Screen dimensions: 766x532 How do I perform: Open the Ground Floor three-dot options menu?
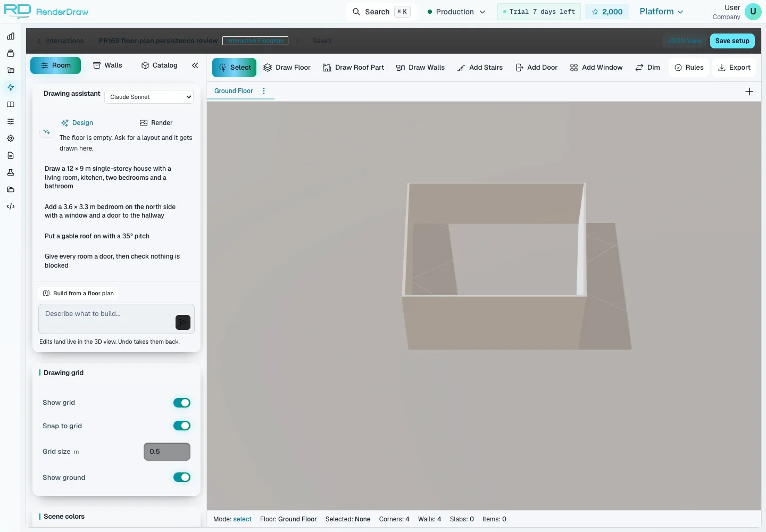click(x=264, y=91)
